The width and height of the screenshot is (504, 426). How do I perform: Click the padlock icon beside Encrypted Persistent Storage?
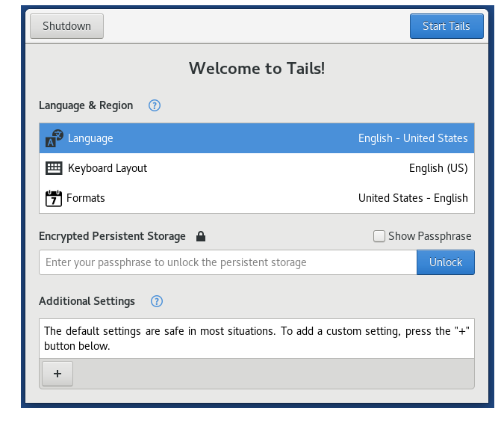click(x=201, y=236)
